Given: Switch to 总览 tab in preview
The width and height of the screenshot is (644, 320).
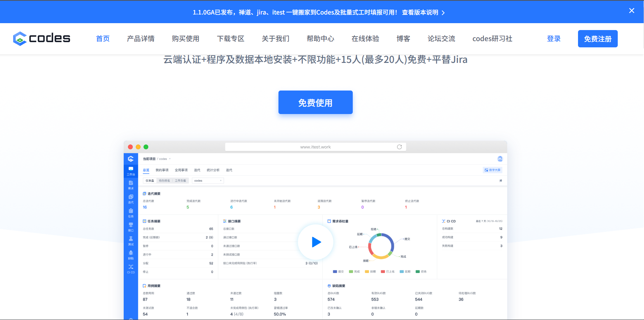Looking at the screenshot, I should pyautogui.click(x=146, y=170).
